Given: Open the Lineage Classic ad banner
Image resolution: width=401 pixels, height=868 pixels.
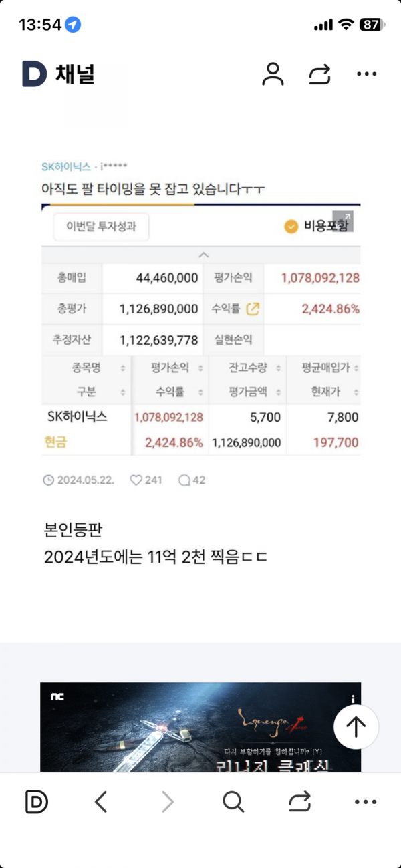Looking at the screenshot, I should 200,727.
